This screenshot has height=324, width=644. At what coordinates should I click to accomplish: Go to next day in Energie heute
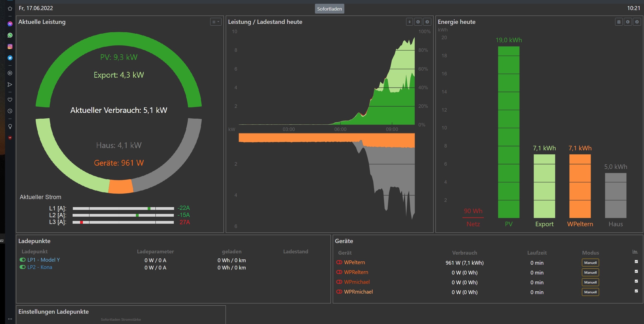coord(637,22)
